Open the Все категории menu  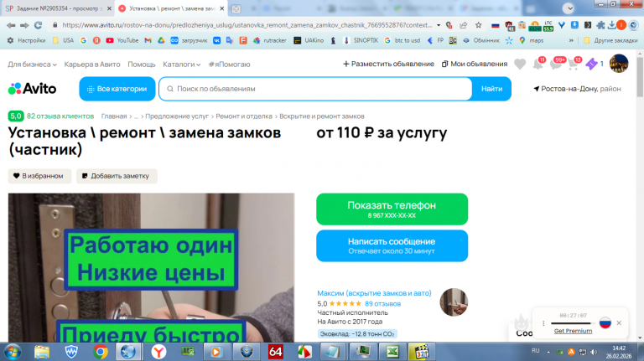[117, 89]
